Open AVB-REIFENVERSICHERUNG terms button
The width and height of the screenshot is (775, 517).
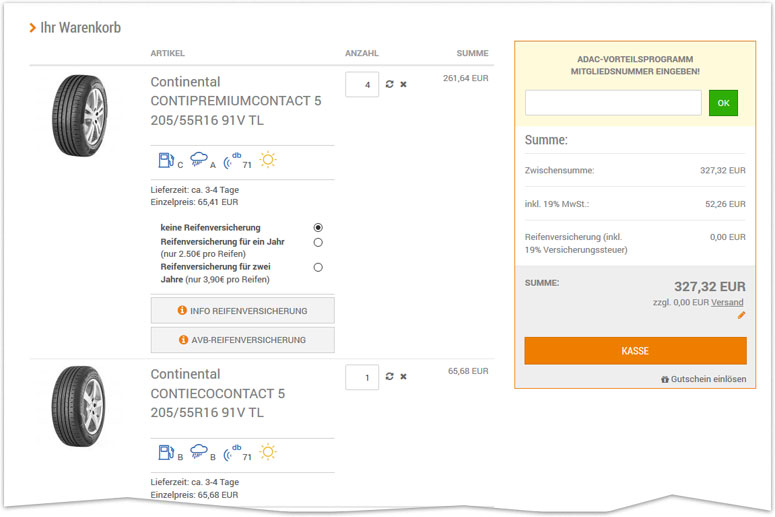click(x=242, y=340)
